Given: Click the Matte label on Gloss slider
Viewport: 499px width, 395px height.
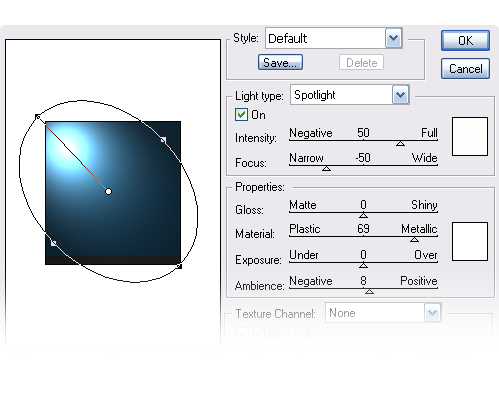Looking at the screenshot, I should (303, 205).
